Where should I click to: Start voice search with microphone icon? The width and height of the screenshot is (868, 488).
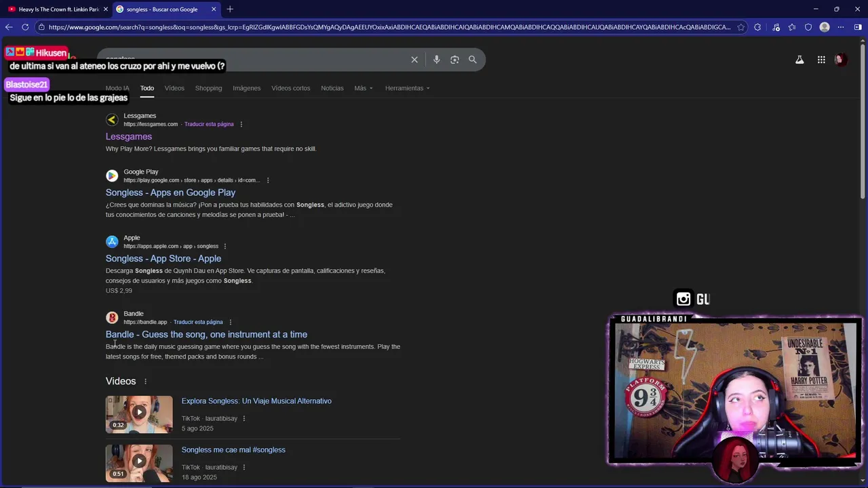coord(436,60)
